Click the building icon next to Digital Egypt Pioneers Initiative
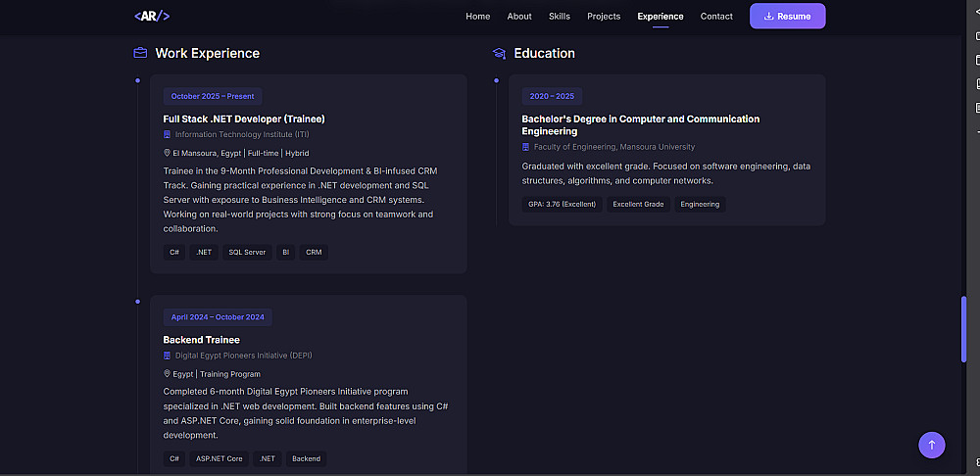980x476 pixels. pyautogui.click(x=168, y=356)
